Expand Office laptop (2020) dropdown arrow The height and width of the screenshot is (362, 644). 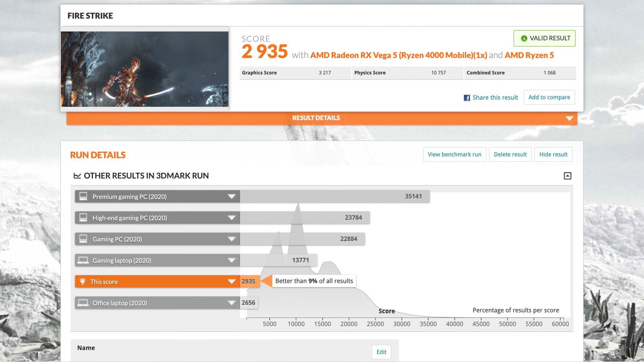[x=231, y=303]
